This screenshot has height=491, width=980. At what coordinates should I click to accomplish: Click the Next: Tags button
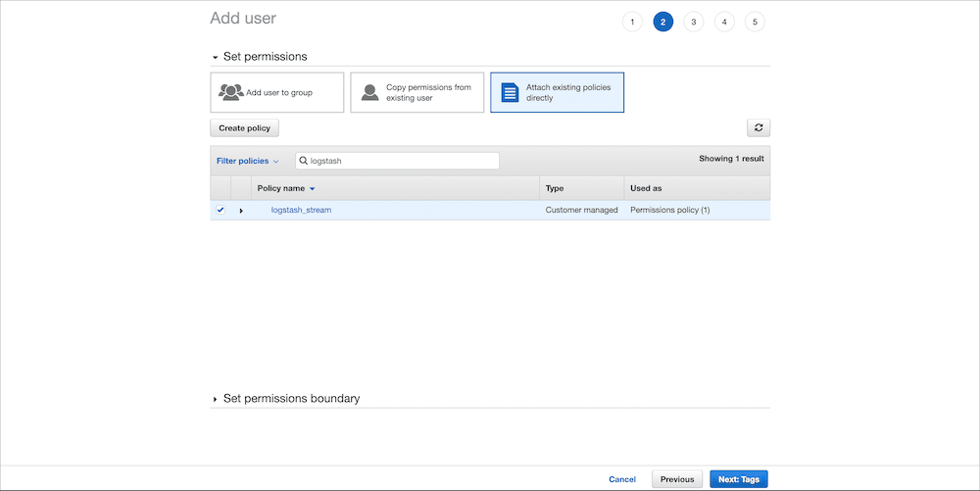pos(739,479)
